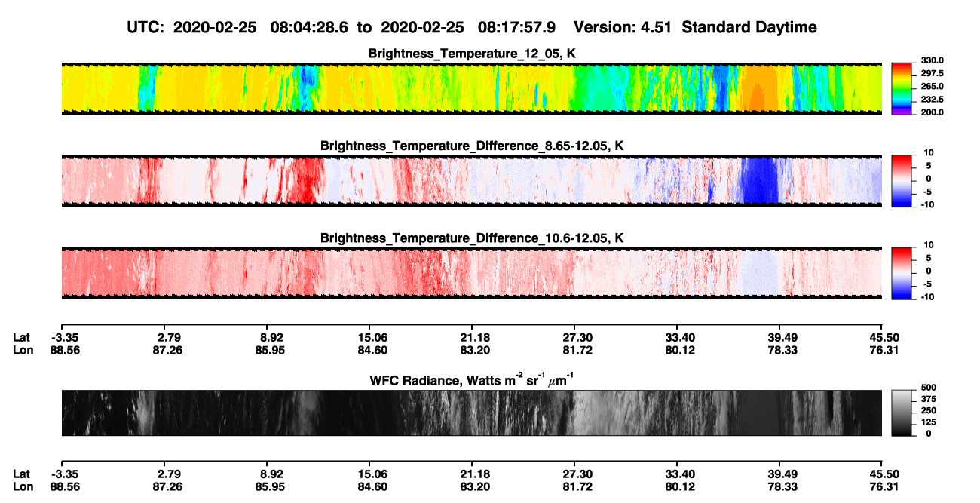The width and height of the screenshot is (980, 503).
Task: Click the bright white cloud band in the WFC image
Action: (603, 413)
